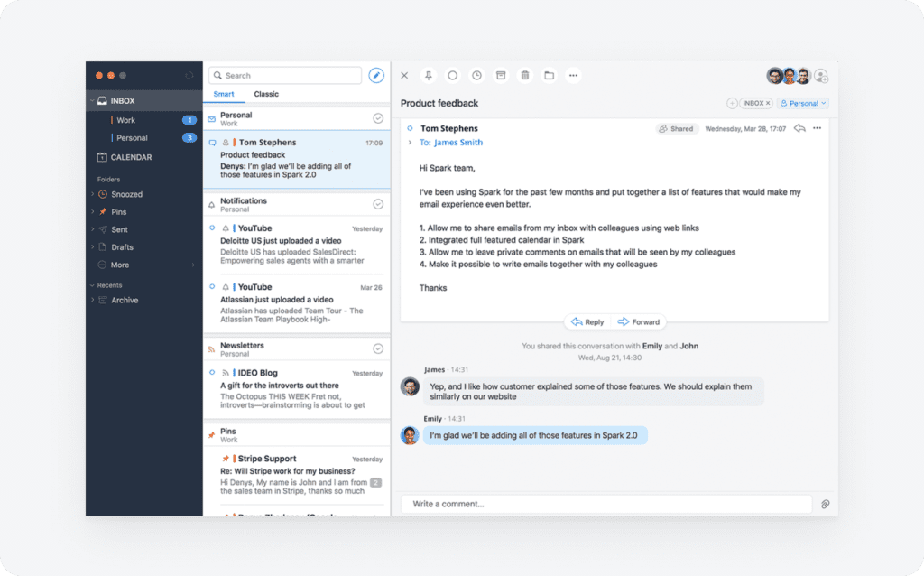
Task: Open the More actions menu
Action: click(x=573, y=75)
